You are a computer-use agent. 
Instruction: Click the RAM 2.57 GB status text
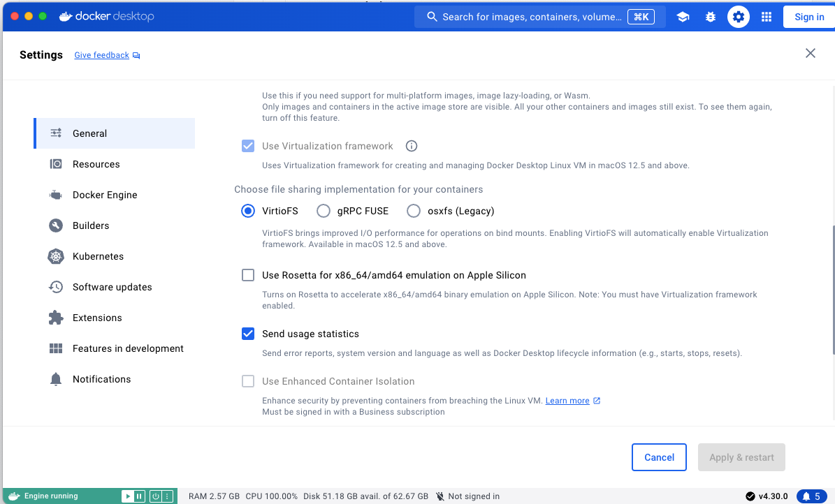214,496
